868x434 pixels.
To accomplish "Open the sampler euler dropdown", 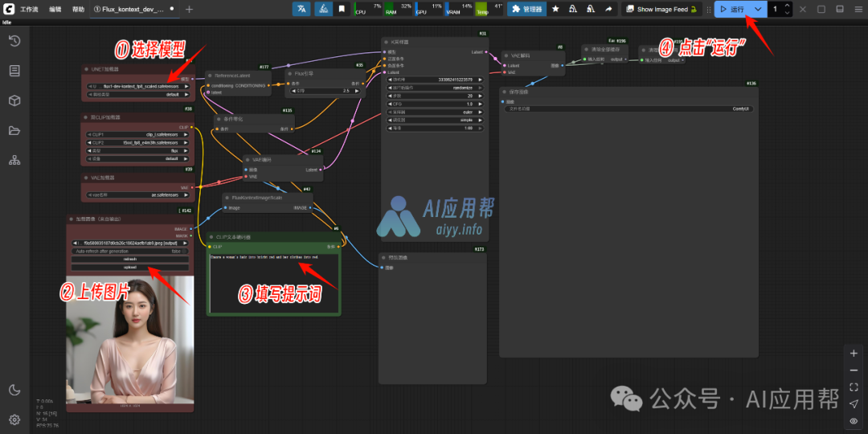I will (x=435, y=111).
